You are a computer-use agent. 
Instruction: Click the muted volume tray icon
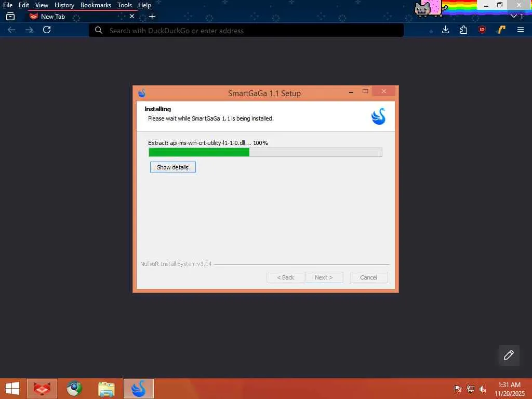coord(483,389)
